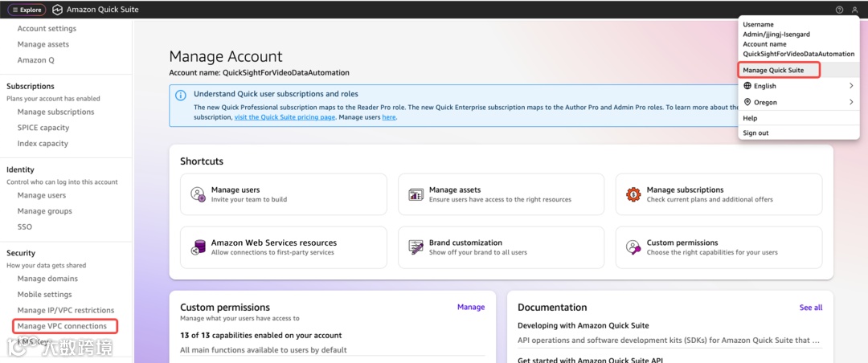This screenshot has width=868, height=363.
Task: Open Amazon Web Services resources shortcut card
Action: click(284, 247)
